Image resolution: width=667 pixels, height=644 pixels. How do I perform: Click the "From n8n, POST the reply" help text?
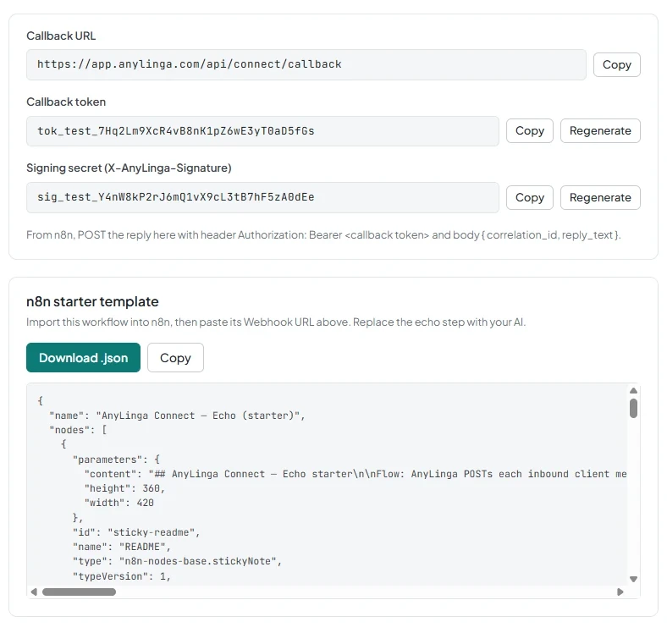pyautogui.click(x=323, y=234)
